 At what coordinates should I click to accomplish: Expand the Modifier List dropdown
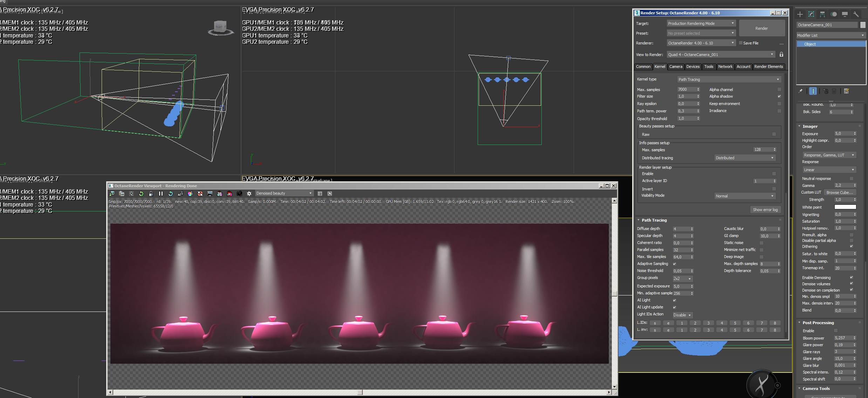click(x=831, y=35)
